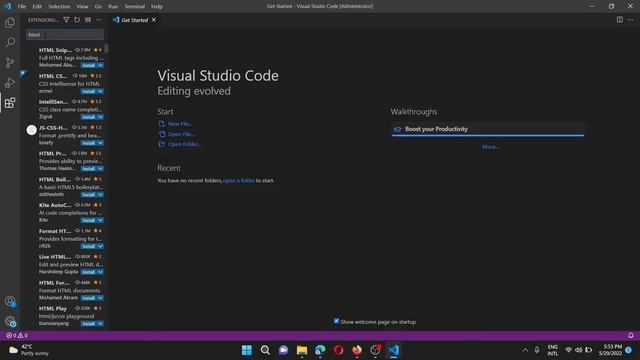This screenshot has height=360, width=640.
Task: Switch to the Get Started tab
Action: (x=134, y=20)
